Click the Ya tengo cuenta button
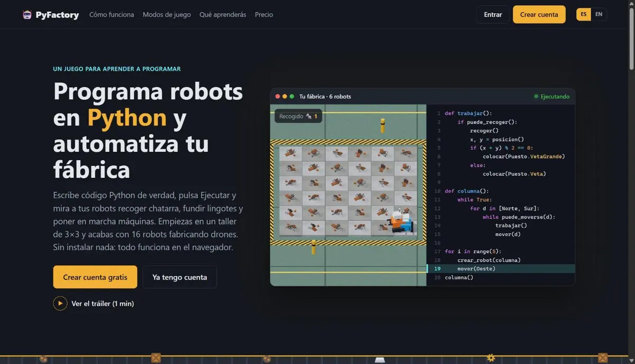This screenshot has height=364, width=635. 179,277
